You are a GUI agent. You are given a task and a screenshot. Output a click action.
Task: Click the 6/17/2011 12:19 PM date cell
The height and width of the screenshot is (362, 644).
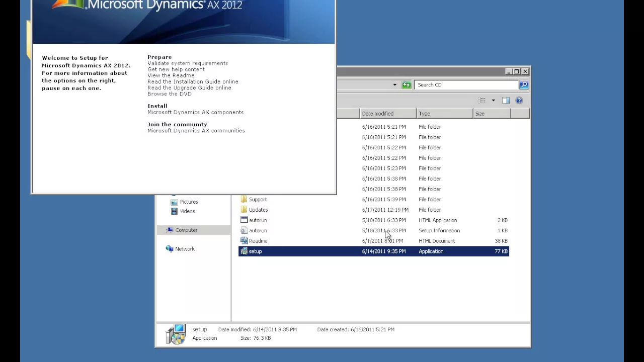(385, 210)
